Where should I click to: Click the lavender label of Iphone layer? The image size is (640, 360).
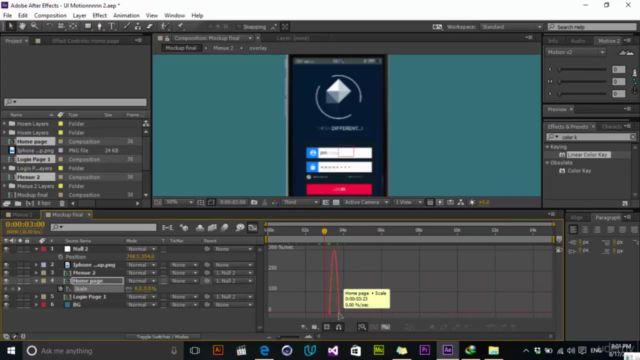[44, 265]
